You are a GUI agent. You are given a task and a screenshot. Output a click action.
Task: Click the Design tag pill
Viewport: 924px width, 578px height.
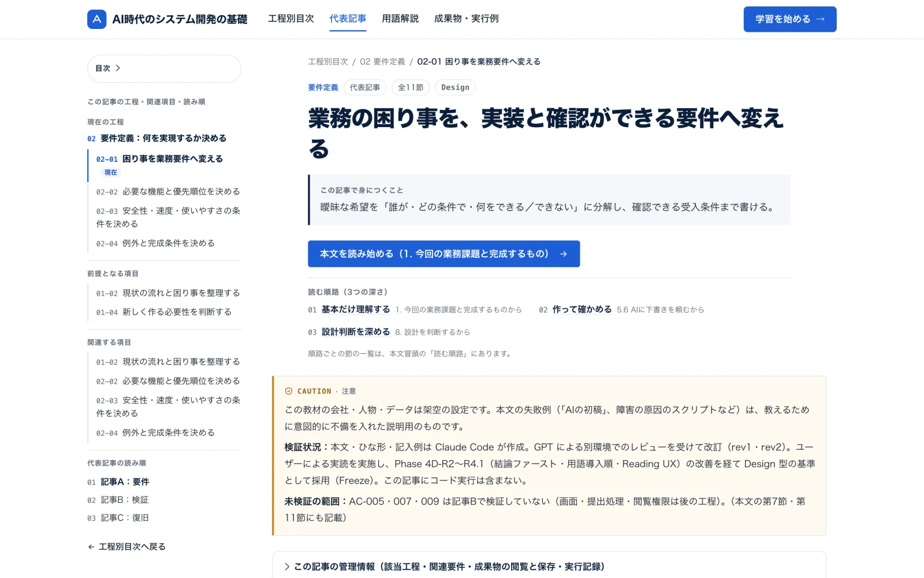coord(455,87)
